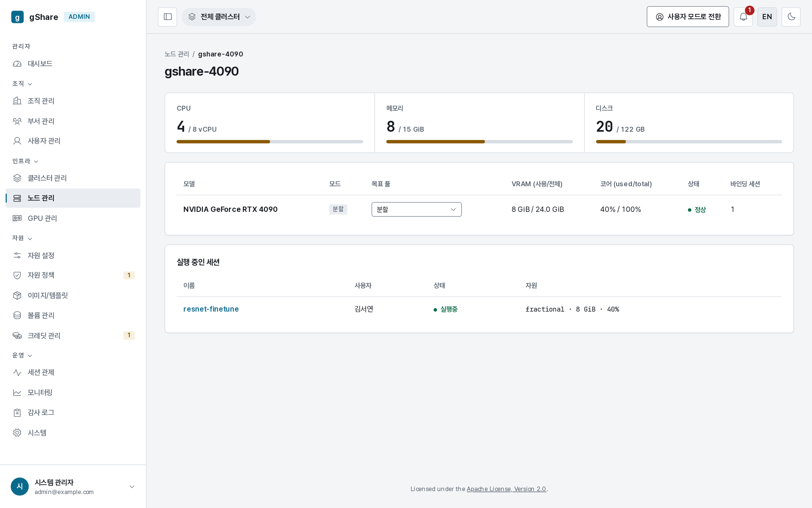Open 볼륨 관리 database icon
This screenshot has width=812, height=508.
pos(17,315)
